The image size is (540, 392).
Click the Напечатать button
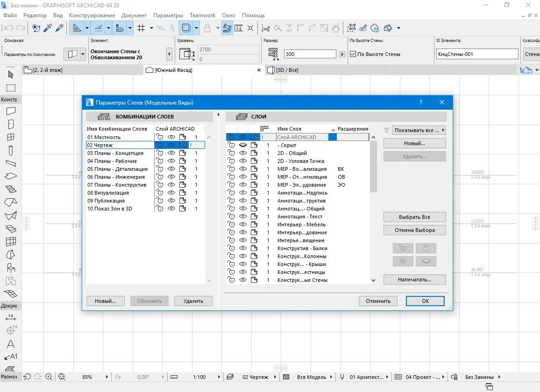pos(414,280)
